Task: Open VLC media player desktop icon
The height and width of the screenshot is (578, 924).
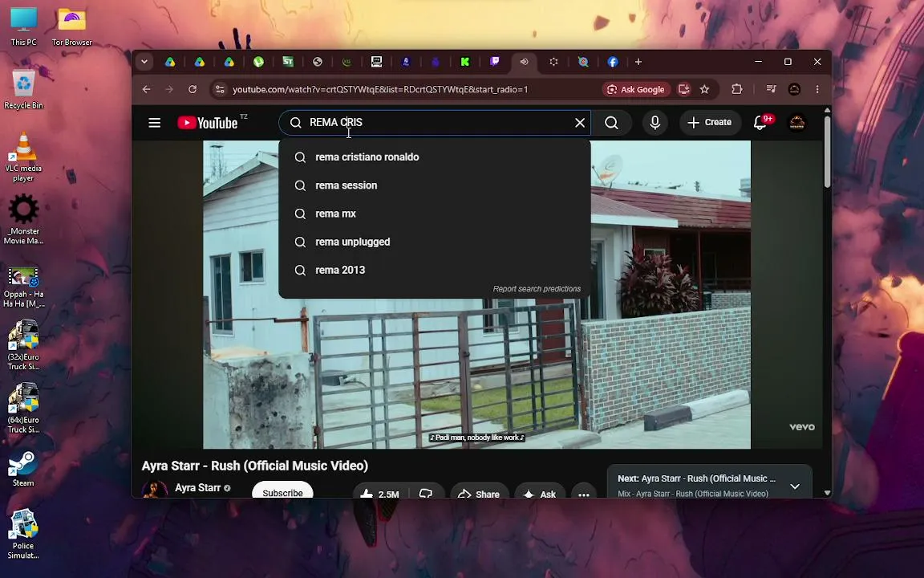Action: point(23,157)
